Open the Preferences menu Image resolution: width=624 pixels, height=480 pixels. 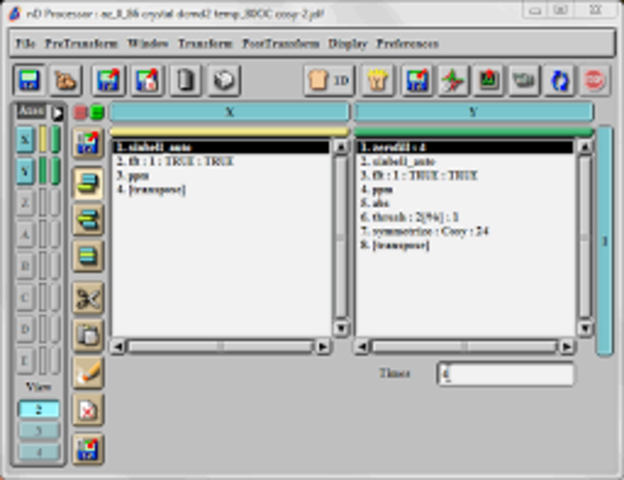point(408,43)
